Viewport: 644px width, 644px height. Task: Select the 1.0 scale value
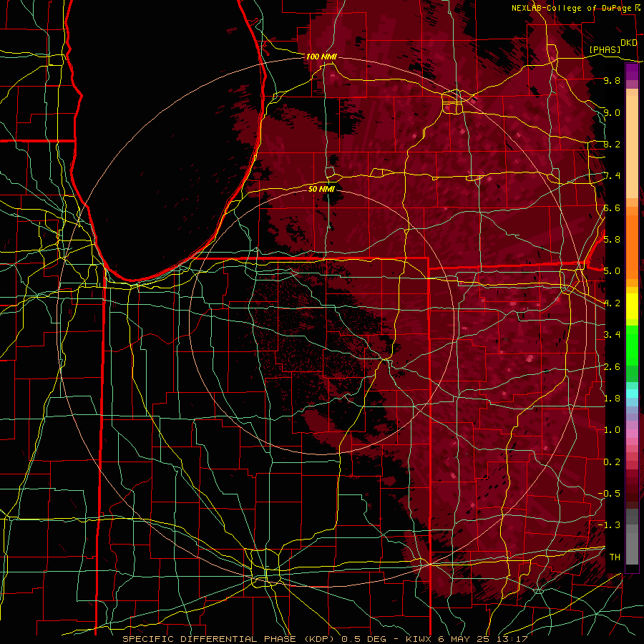[612, 430]
